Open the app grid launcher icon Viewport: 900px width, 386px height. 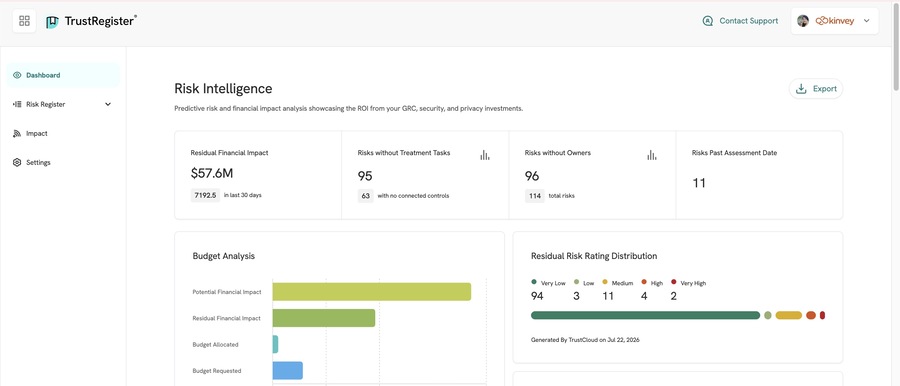click(24, 21)
